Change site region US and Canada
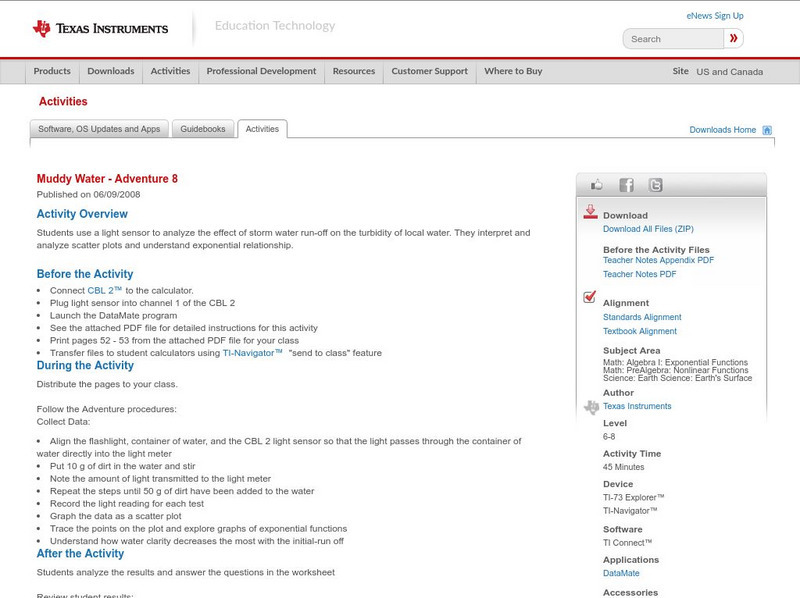 [730, 72]
